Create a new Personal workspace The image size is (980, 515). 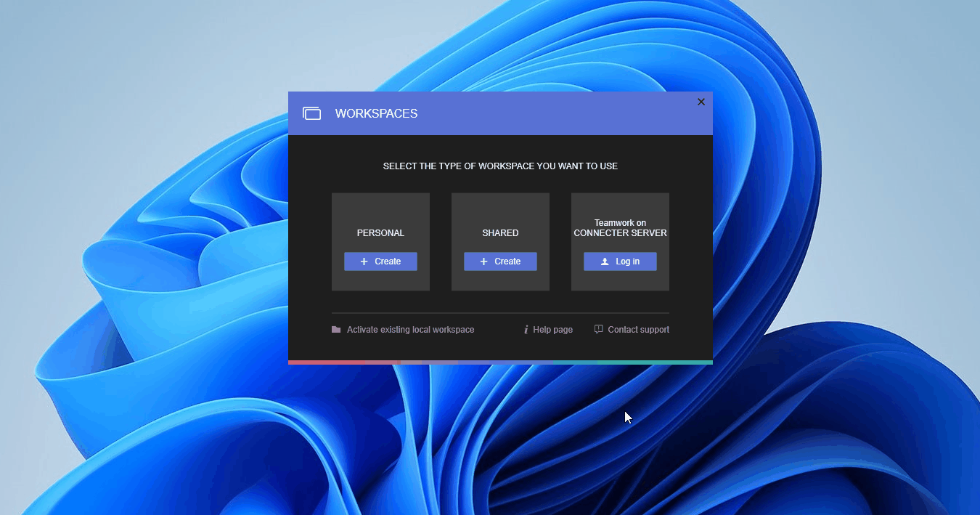point(380,261)
